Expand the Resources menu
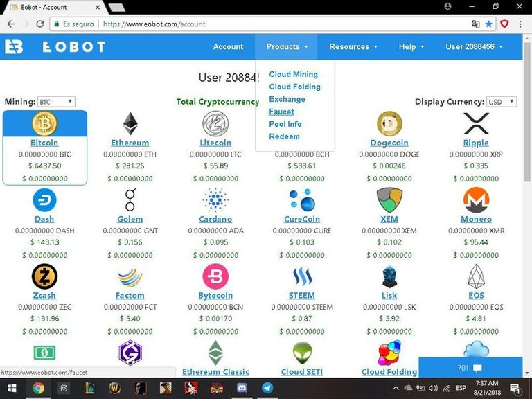 pos(353,47)
